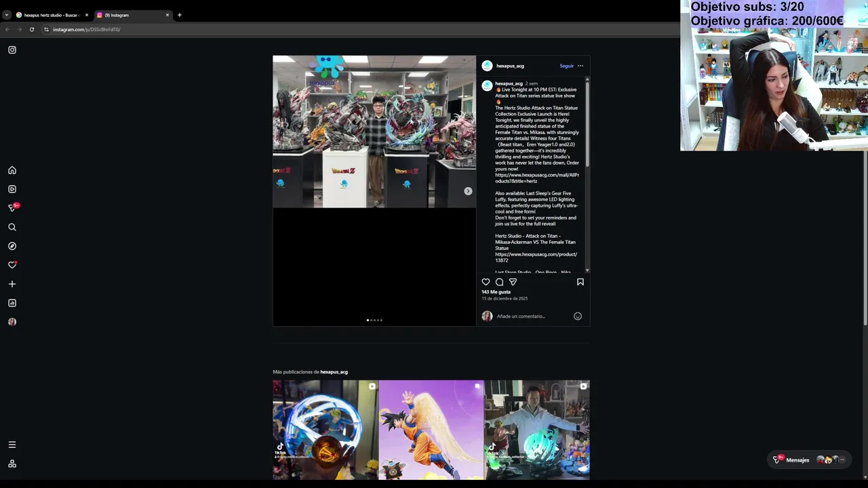This screenshot has height=488, width=868.
Task: Open the hexapus_acg username in the caption
Action: pyautogui.click(x=509, y=83)
